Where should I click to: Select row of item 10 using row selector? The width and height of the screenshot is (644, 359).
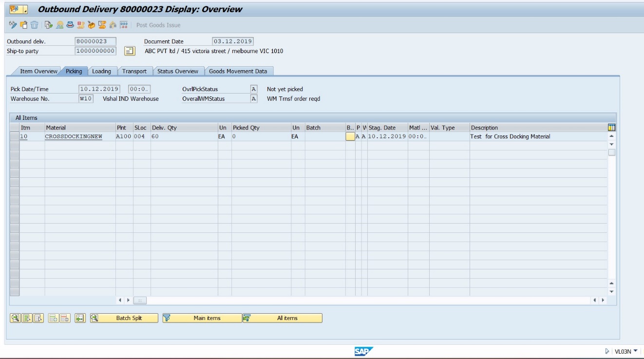coord(15,136)
